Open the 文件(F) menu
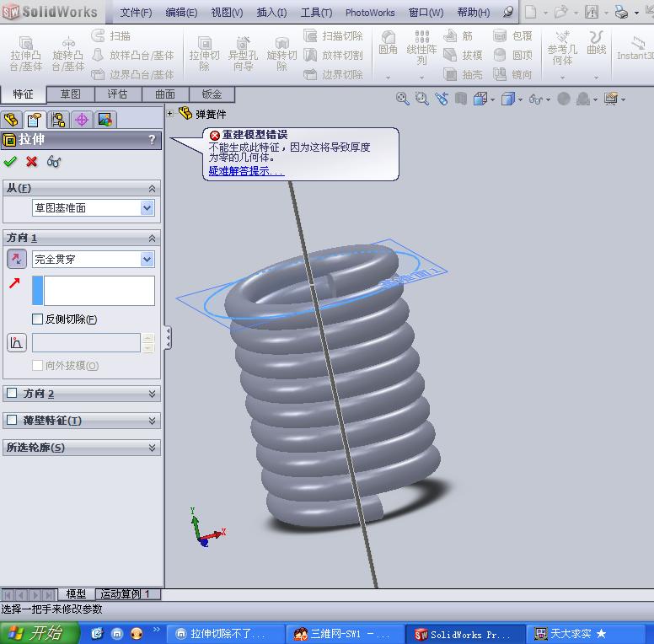This screenshot has width=654, height=644. 136,13
